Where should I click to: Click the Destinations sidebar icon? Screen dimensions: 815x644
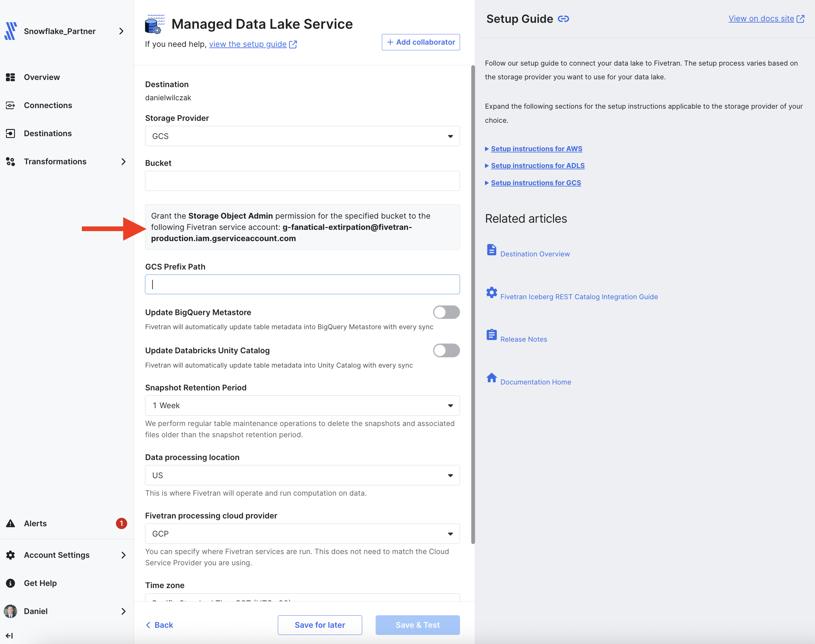click(x=11, y=133)
